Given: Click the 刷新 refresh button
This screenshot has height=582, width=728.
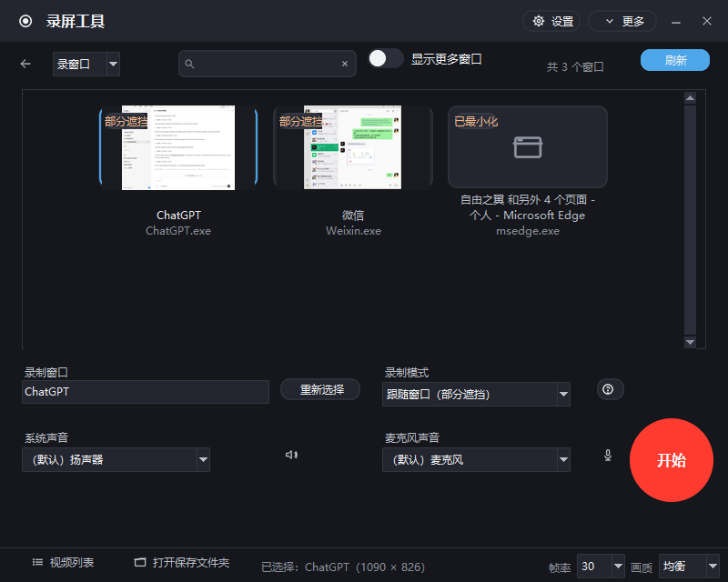Looking at the screenshot, I should (675, 60).
